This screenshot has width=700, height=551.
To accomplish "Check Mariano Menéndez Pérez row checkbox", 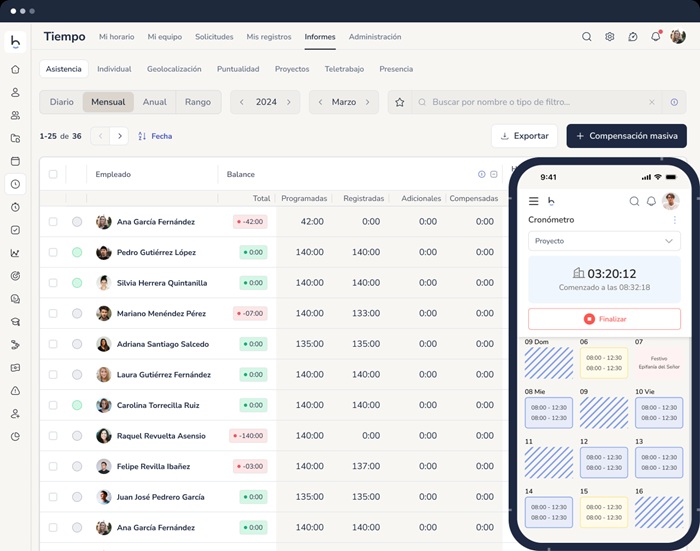I will (x=53, y=313).
